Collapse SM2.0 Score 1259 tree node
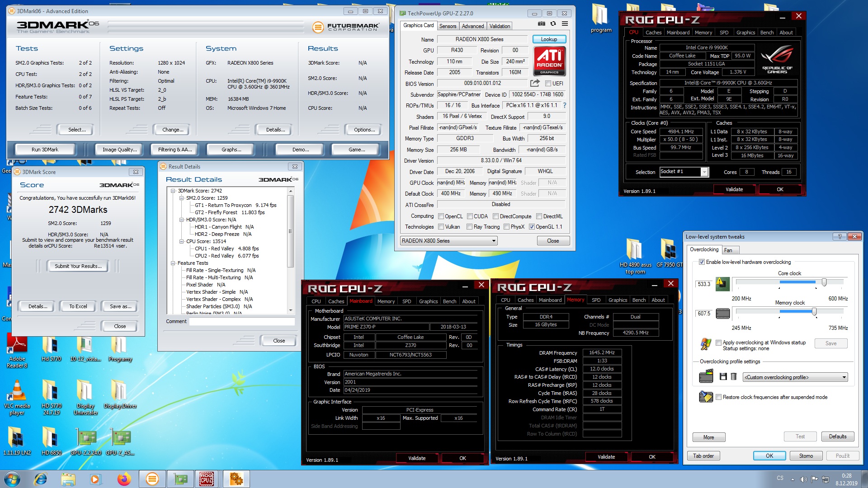The height and width of the screenshot is (488, 868). [181, 198]
